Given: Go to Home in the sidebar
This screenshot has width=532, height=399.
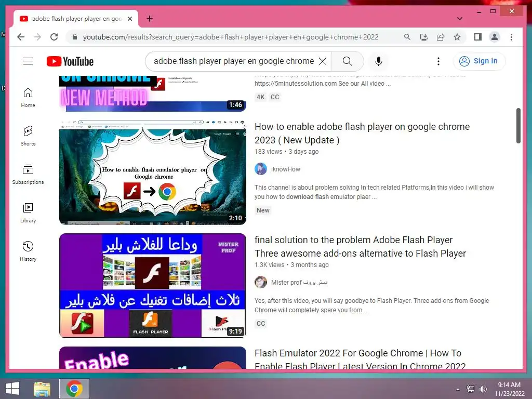Looking at the screenshot, I should 28,98.
